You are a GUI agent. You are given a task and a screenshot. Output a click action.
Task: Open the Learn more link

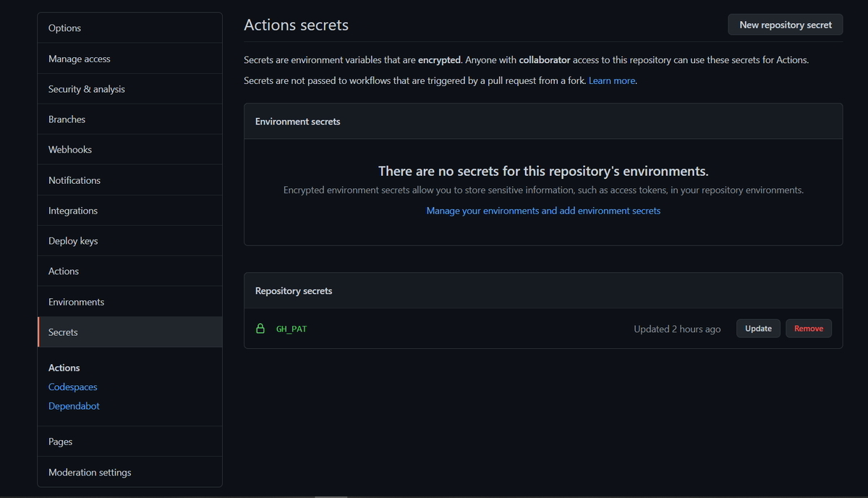(611, 80)
